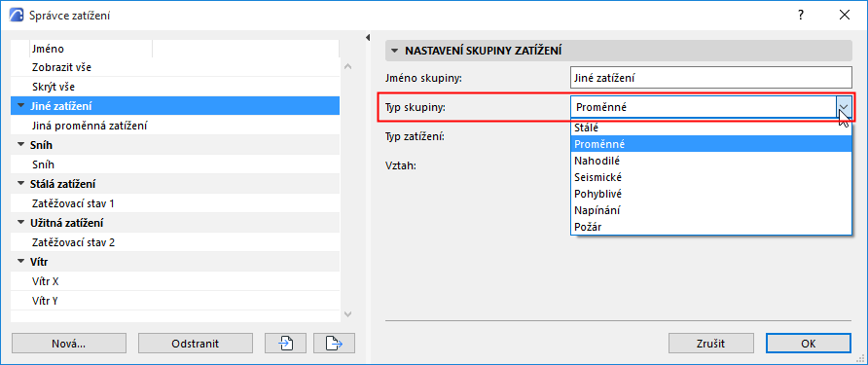Choose Pohyblivé from the dropdown list
Screen dimensions: 868x365
710,194
